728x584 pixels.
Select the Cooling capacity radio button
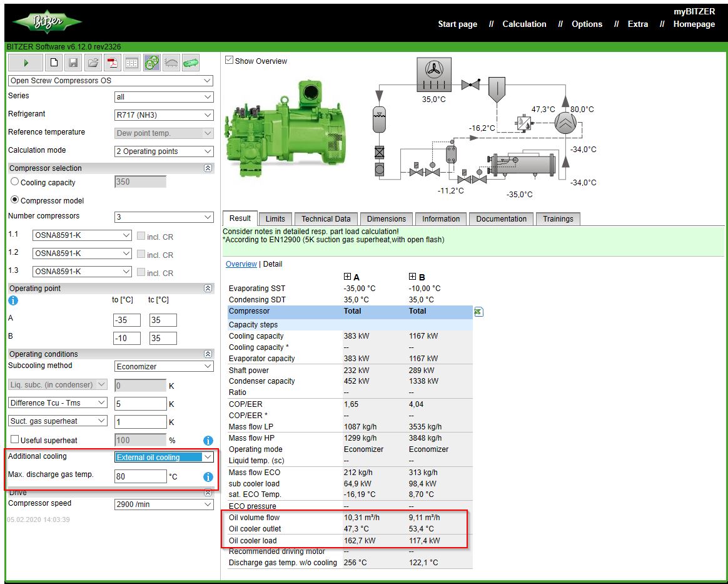pyautogui.click(x=15, y=182)
